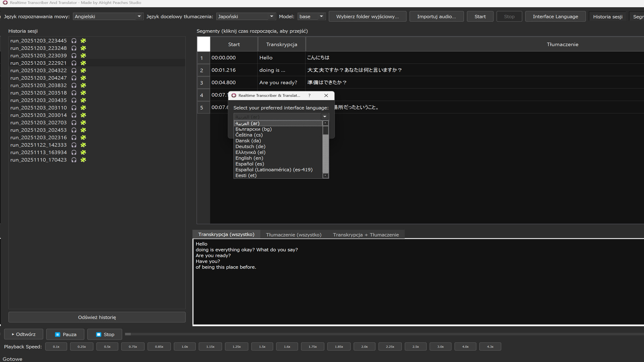Open the Japoński target translation dropdown

click(x=271, y=16)
